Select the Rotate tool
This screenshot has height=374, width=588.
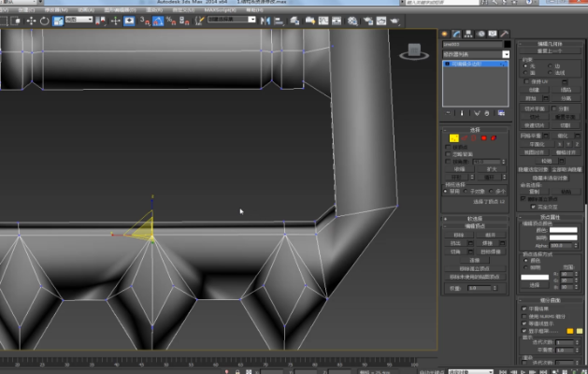point(44,21)
